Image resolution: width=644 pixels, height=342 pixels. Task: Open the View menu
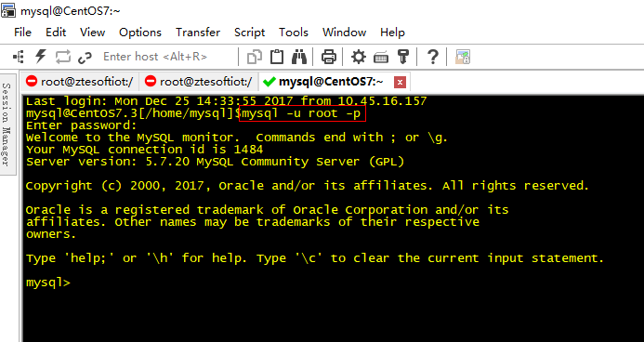click(x=92, y=32)
